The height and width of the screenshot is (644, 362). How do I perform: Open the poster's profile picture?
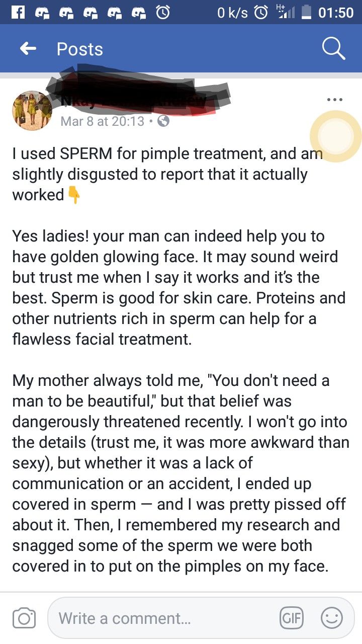[x=32, y=111]
